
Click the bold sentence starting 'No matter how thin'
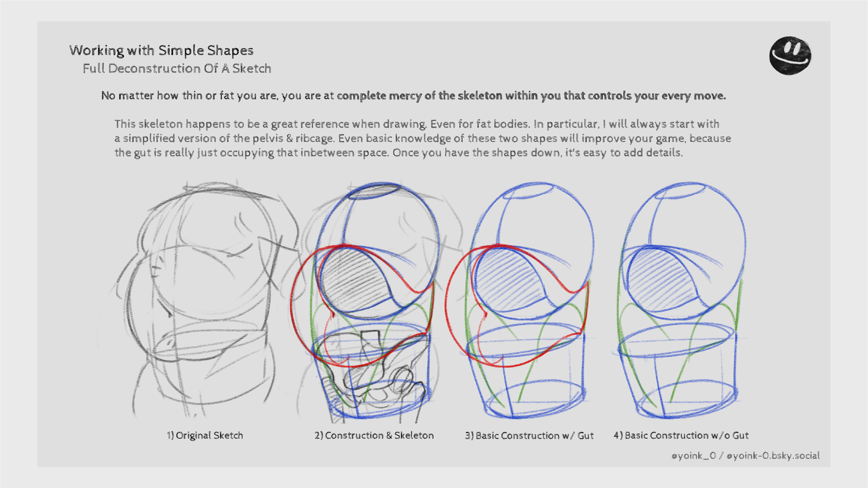tap(414, 96)
